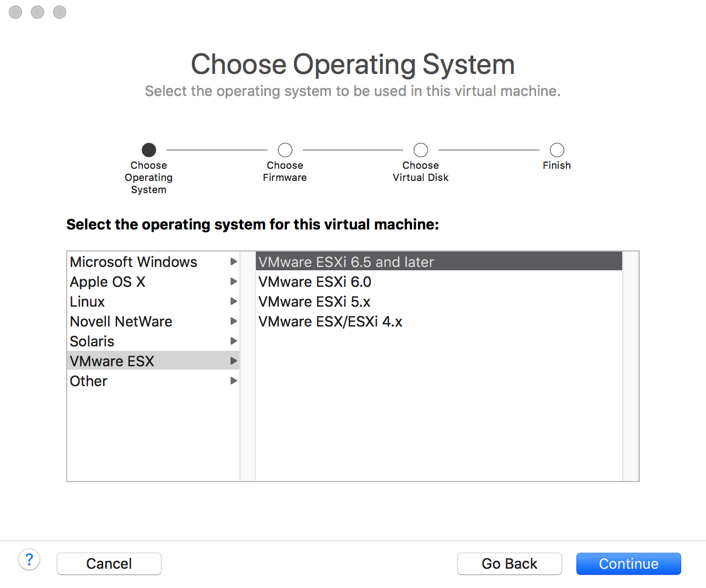Select VMware ESXi 6.5 and later
Image resolution: width=706 pixels, height=588 pixels.
pos(346,262)
